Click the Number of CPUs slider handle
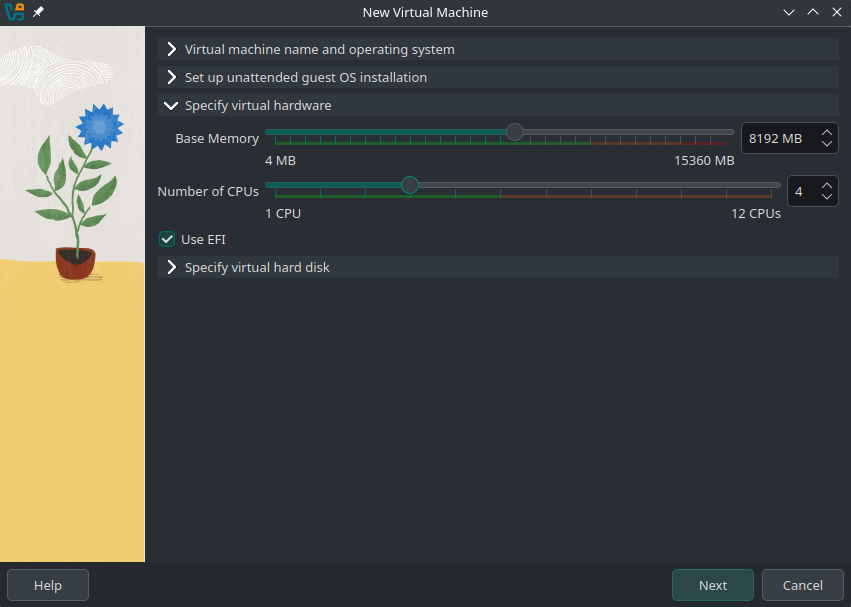 (409, 185)
